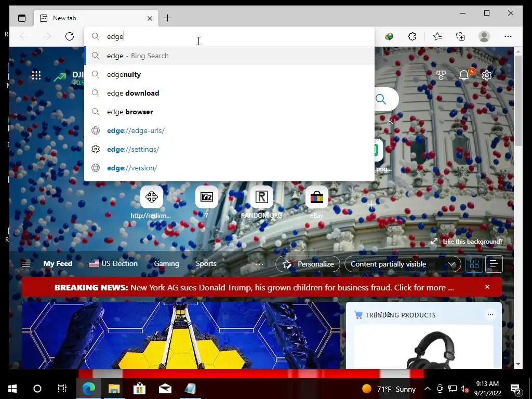Screen dimensions: 532x399
Task: Open the feed hamburger menu
Action: [x=26, y=264]
